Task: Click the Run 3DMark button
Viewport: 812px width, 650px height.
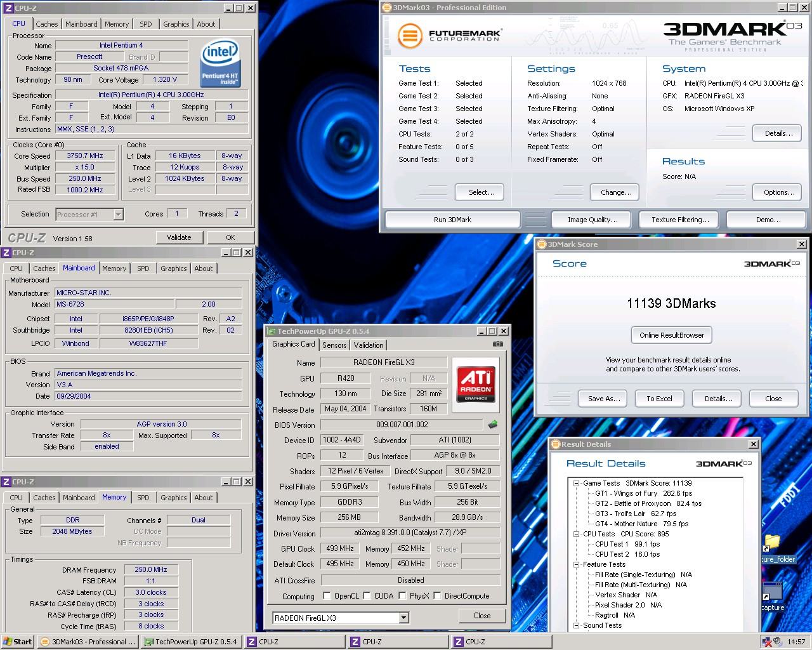Action: (453, 220)
